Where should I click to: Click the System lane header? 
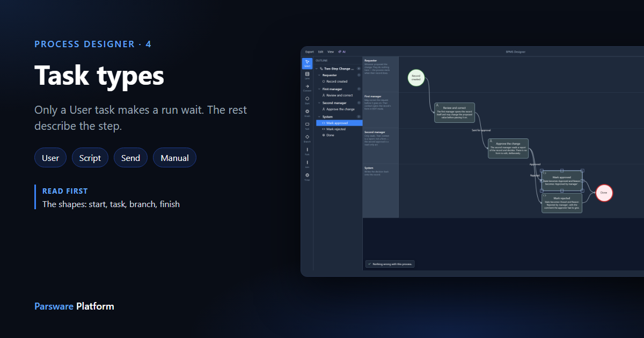[x=380, y=191]
